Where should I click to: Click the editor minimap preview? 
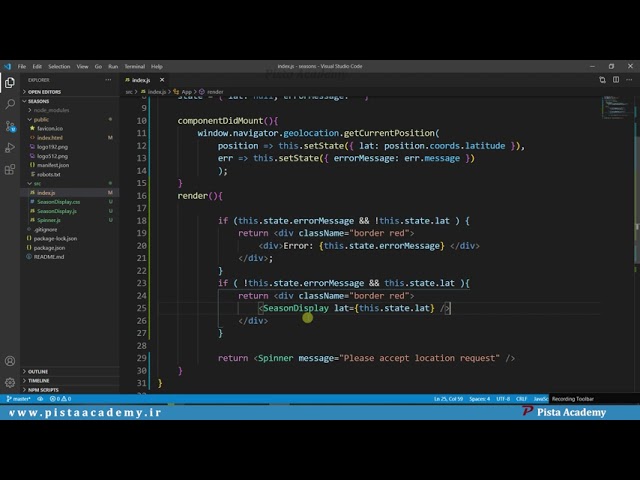(617, 107)
